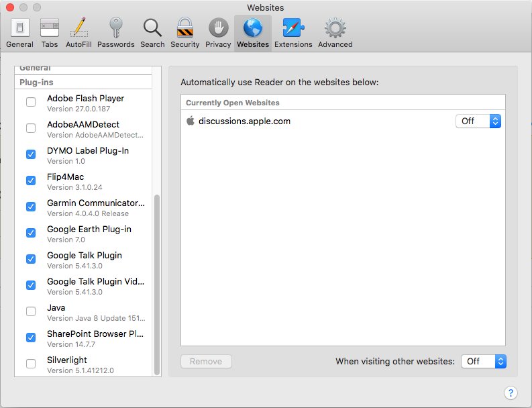The image size is (532, 408).
Task: Disable the Flip4Mac plug-in checkbox
Action: pyautogui.click(x=31, y=181)
